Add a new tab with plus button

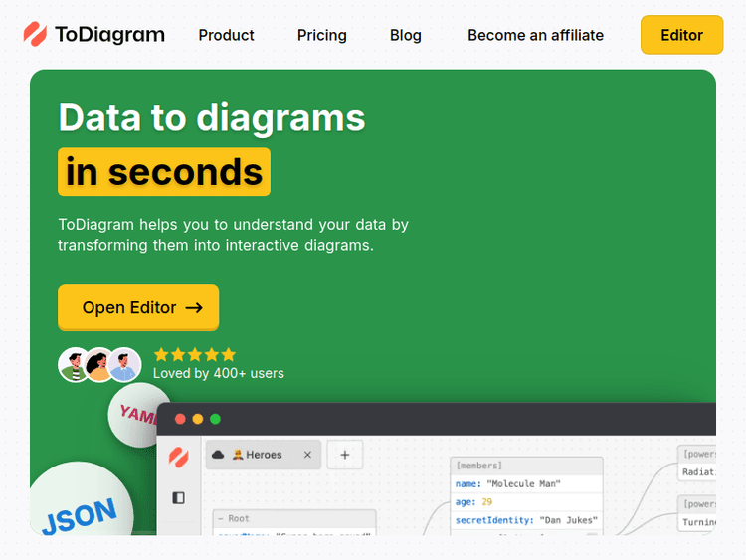[x=345, y=455]
